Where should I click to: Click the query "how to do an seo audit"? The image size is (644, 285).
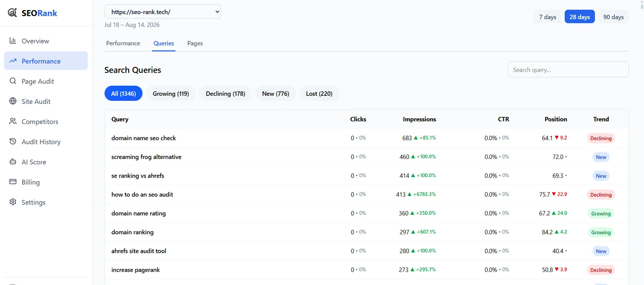pos(142,194)
